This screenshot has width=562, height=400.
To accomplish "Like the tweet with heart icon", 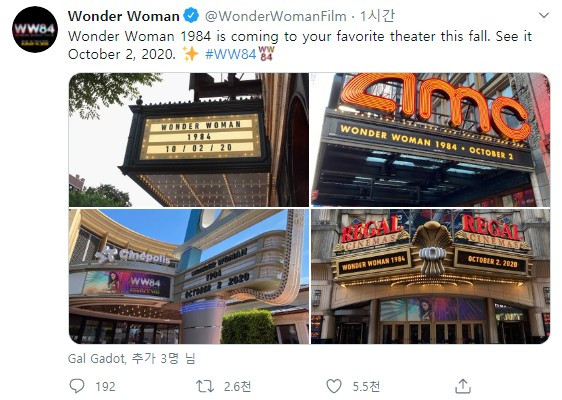I will [334, 386].
